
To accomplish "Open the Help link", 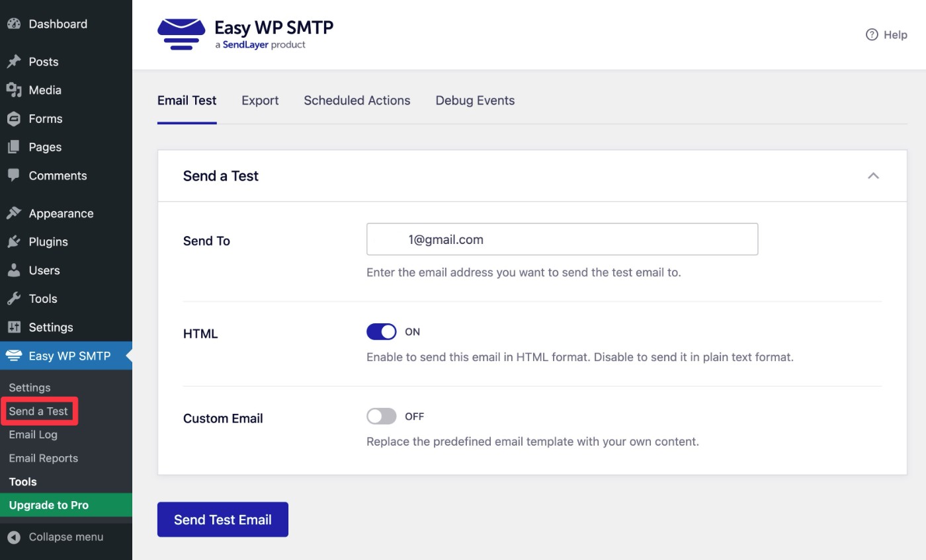I will [886, 34].
